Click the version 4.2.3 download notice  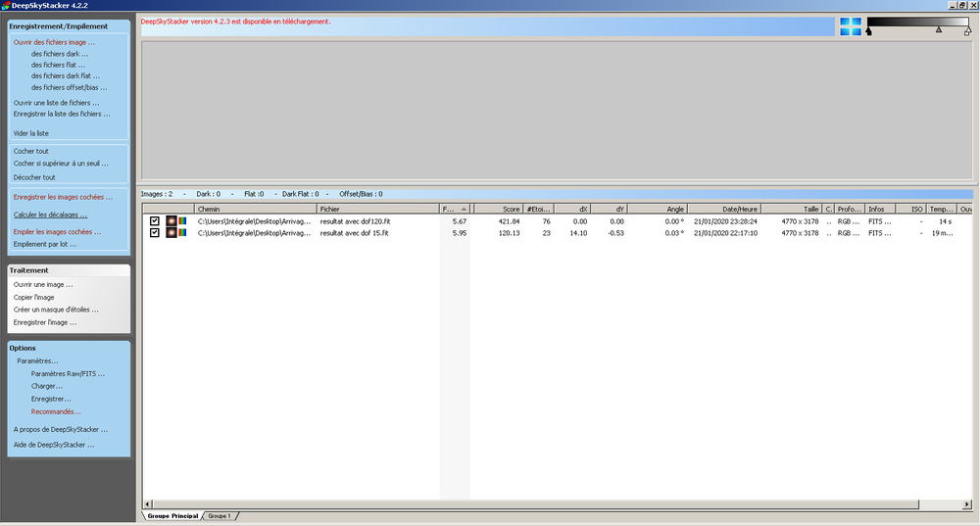(235, 22)
